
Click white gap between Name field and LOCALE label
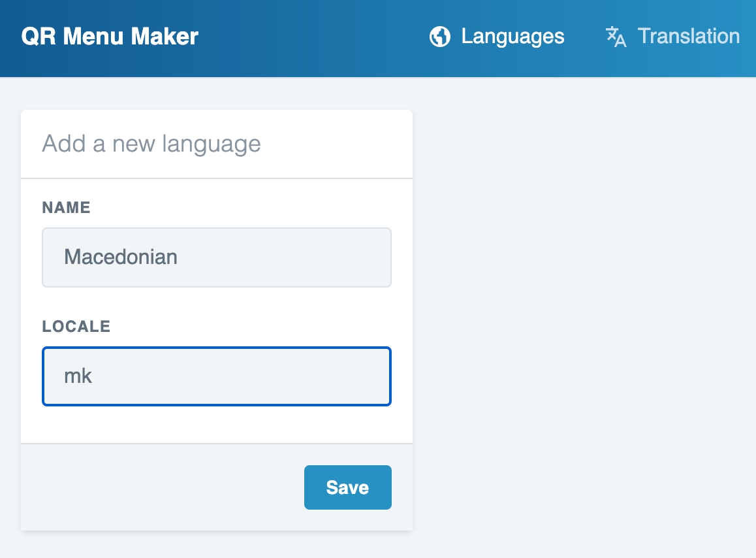[216, 304]
